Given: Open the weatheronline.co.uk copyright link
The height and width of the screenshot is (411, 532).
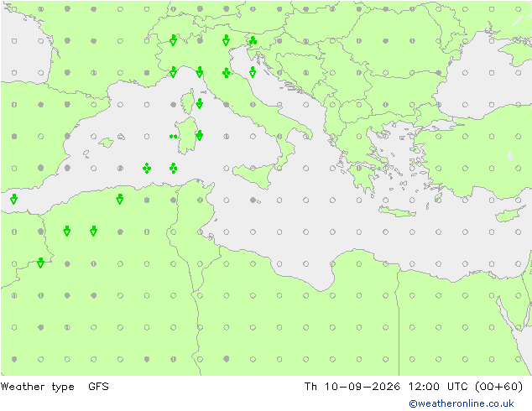Looking at the screenshot, I should click(x=461, y=403).
